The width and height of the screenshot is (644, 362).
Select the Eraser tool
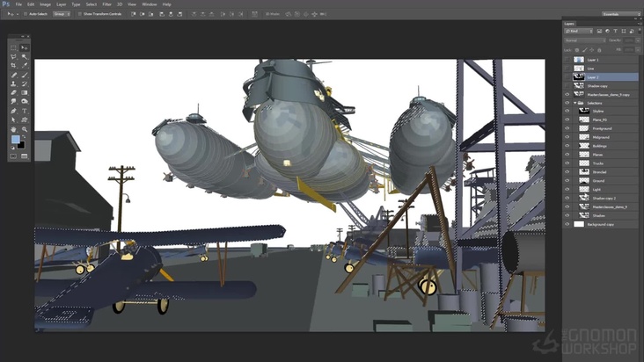13,92
